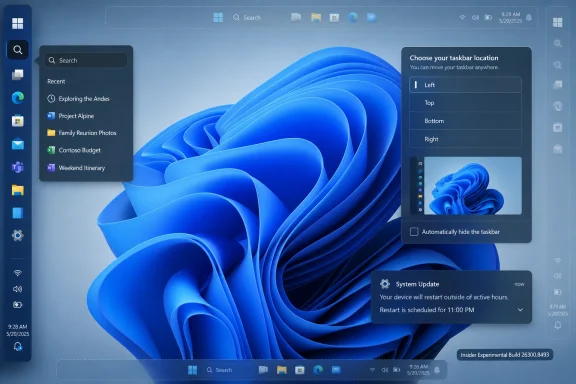Select Right taskbar location
This screenshot has width=576, height=384.
[x=465, y=139]
